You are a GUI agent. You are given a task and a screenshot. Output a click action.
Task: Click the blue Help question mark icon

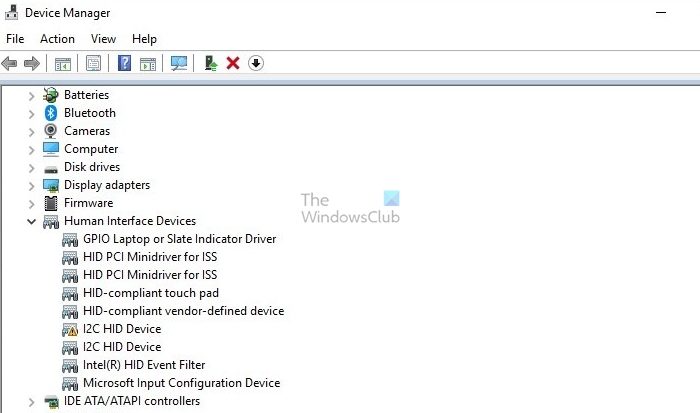coord(124,63)
